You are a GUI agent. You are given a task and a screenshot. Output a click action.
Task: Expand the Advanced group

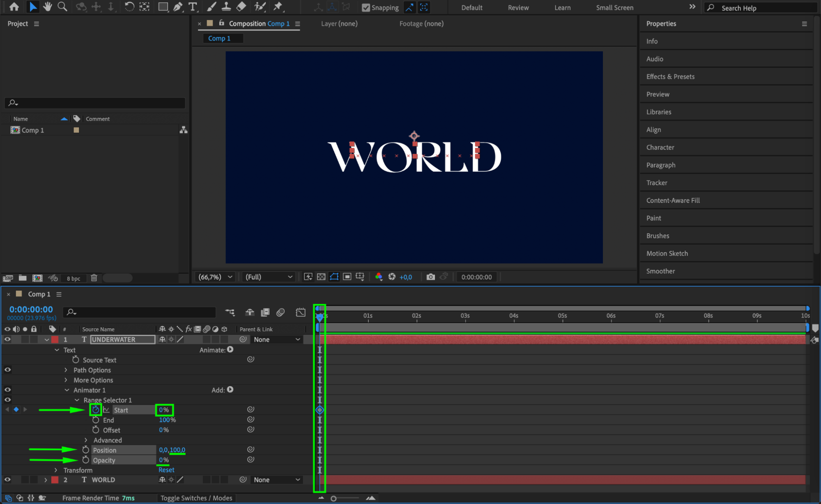86,440
